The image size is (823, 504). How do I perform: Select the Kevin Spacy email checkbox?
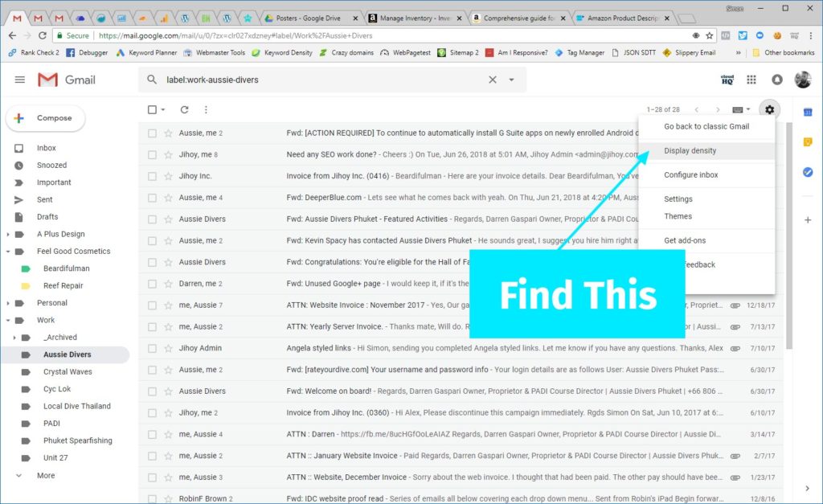152,241
